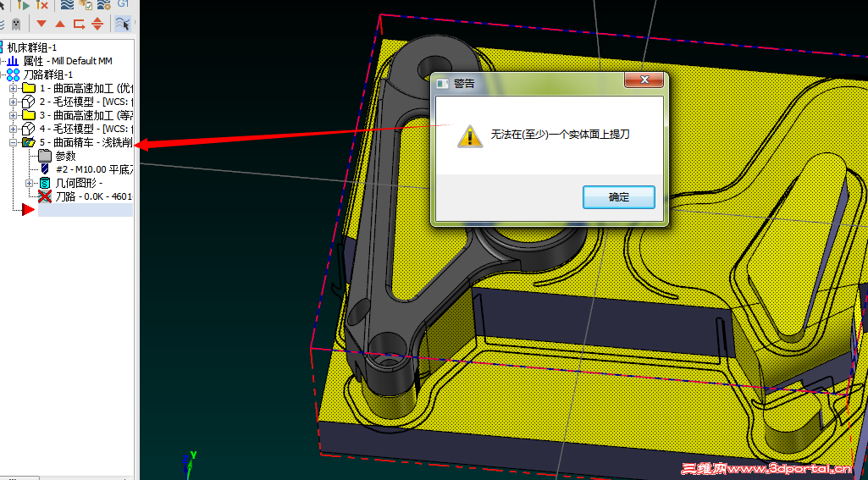Click folder icon of operation 3
The width and height of the screenshot is (868, 480).
point(29,115)
